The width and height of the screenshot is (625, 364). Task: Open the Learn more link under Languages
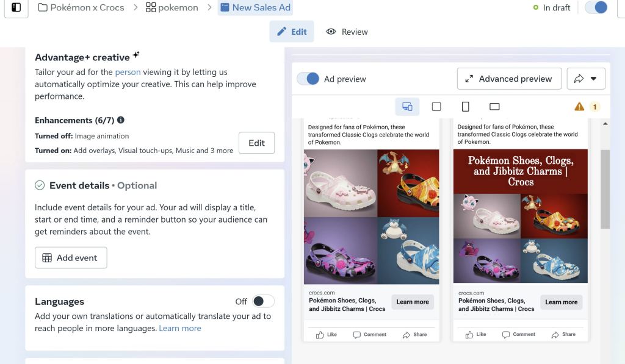(179, 328)
